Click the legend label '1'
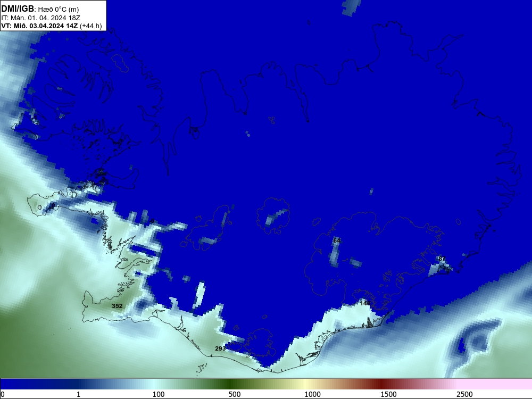The height and width of the screenshot is (399, 532). 78,394
